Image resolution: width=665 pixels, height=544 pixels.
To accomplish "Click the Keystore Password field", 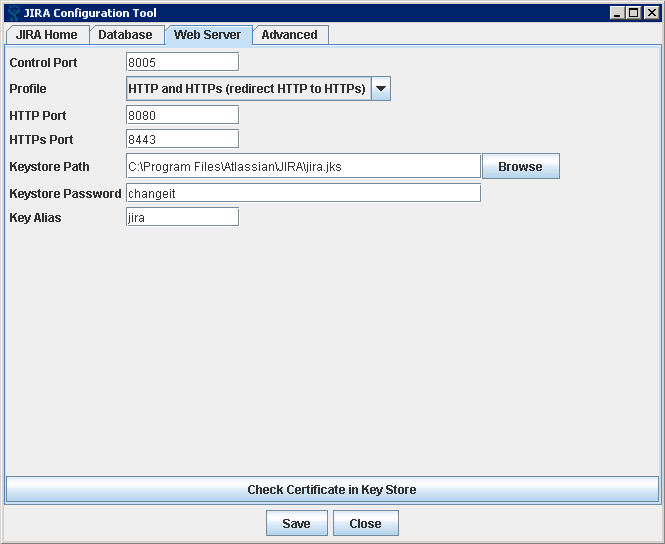I will tap(303, 193).
